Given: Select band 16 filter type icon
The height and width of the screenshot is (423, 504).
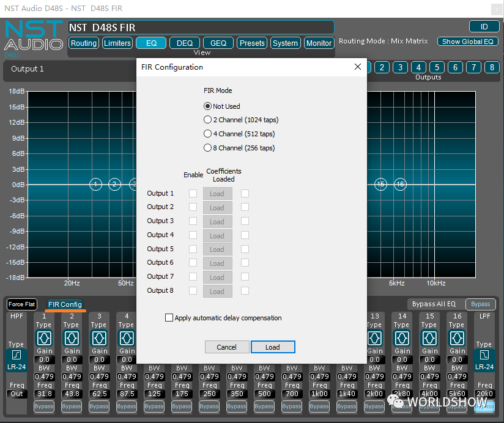Looking at the screenshot, I should pos(457,338).
